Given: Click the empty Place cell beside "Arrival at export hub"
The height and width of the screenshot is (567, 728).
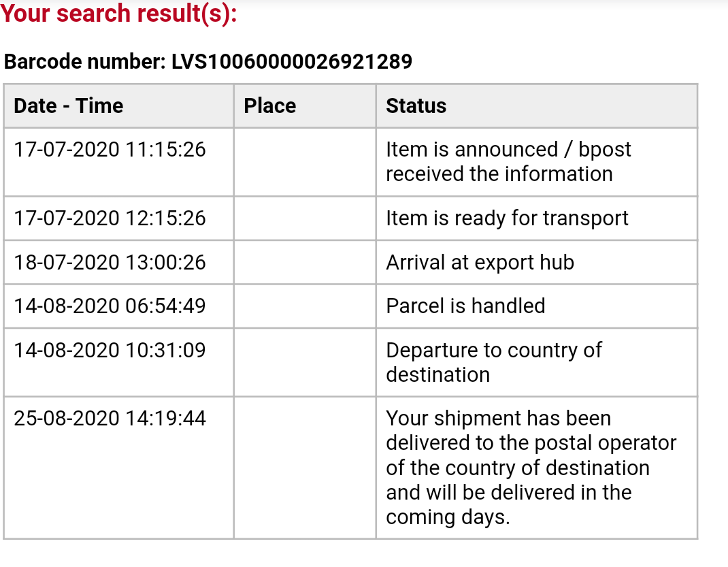Looking at the screenshot, I should (x=305, y=262).
